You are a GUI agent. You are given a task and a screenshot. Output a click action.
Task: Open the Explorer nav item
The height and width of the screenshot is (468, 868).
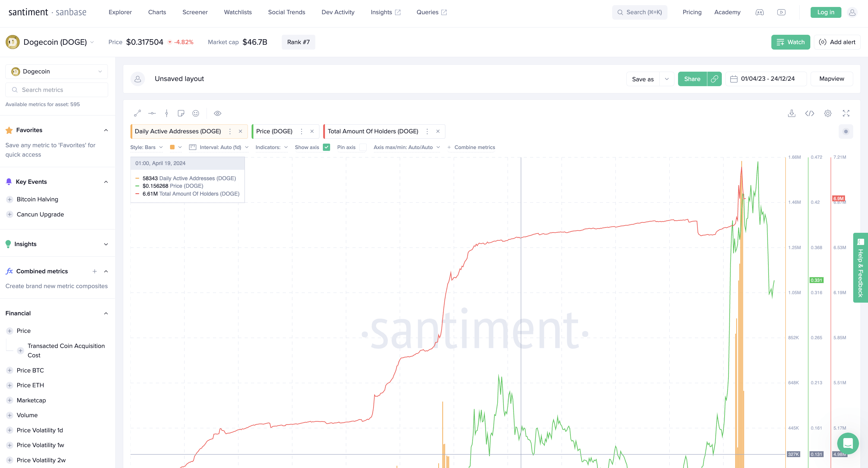tap(120, 12)
